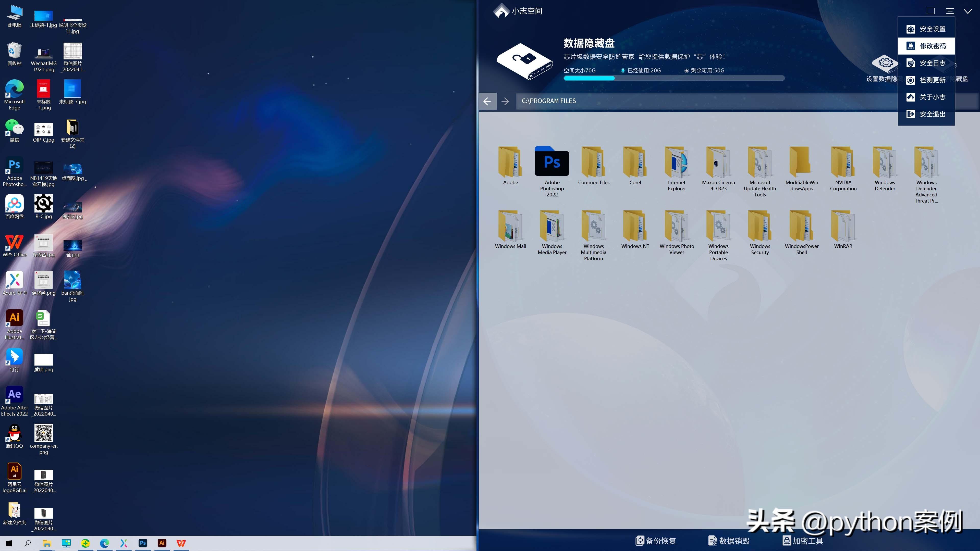Click the back arrow in file browser
The width and height of the screenshot is (980, 551).
pos(487,101)
